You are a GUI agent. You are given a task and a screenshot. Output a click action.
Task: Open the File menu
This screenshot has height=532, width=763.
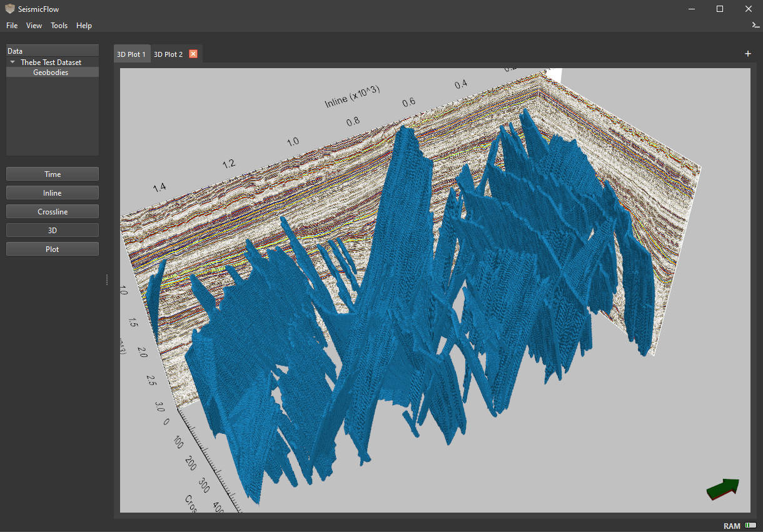(x=12, y=26)
